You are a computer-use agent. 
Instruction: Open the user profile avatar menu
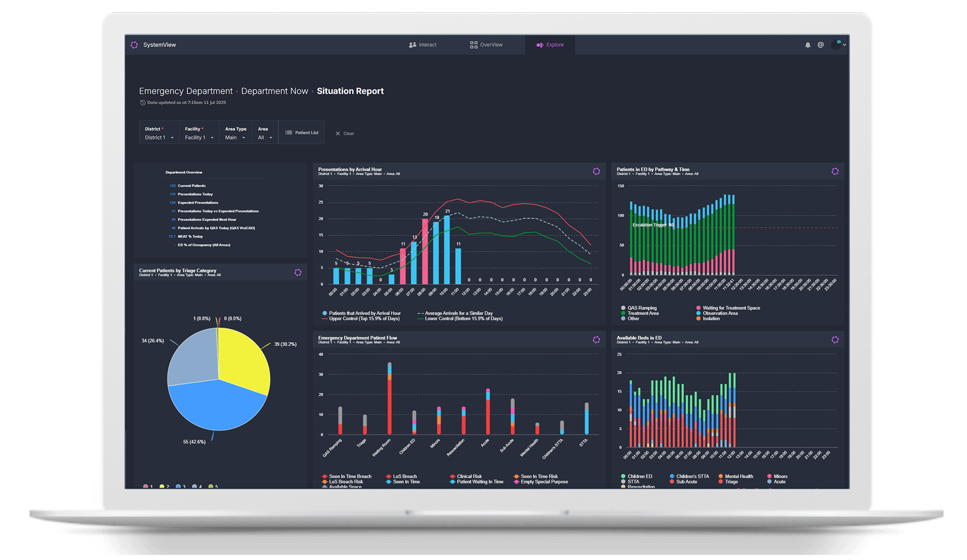[x=837, y=45]
